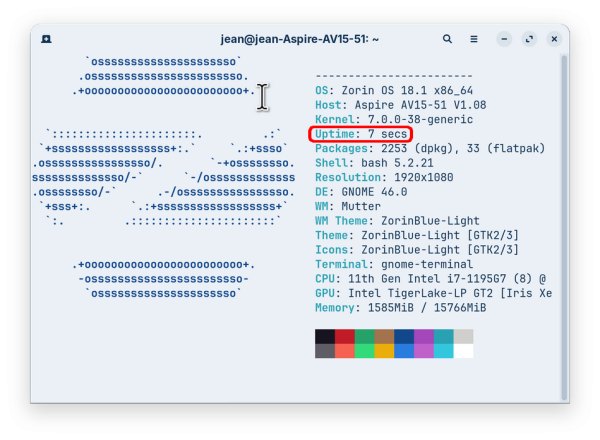Click the 'Terminal: gnome-terminal' line
600x440 pixels.
(x=394, y=264)
